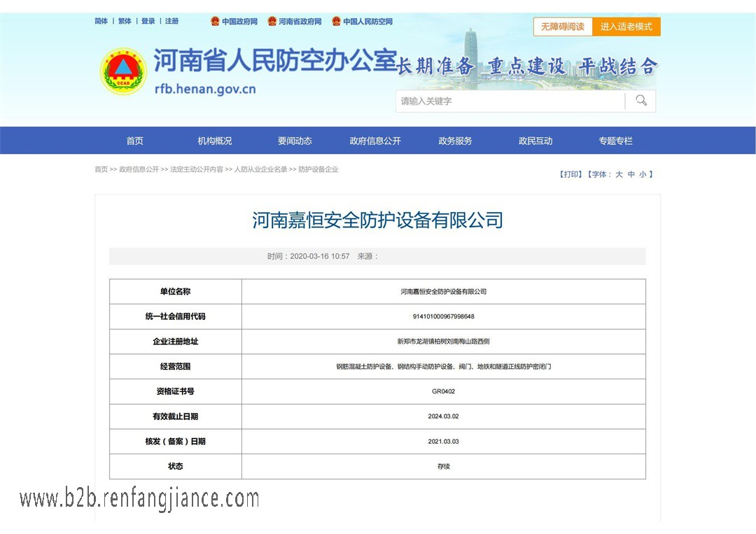This screenshot has height=534, width=756.
Task: Click 法定主动公开内容 in the breadcrumb
Action: coord(197,169)
